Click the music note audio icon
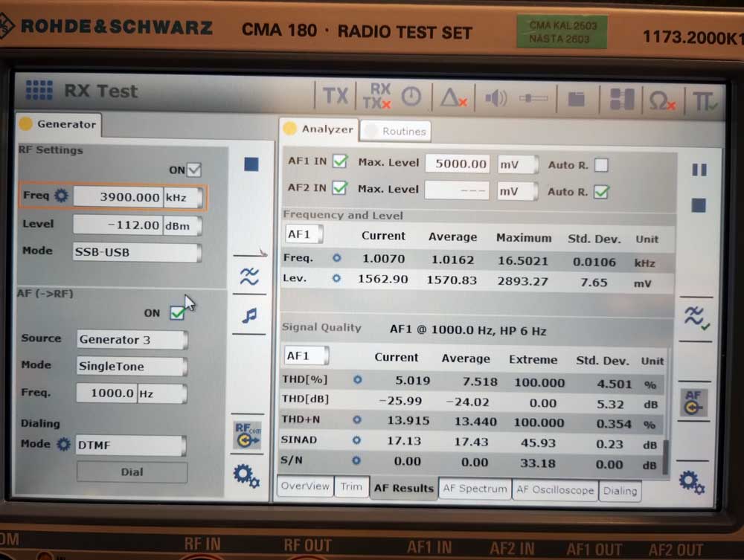This screenshot has width=744, height=560. click(249, 315)
